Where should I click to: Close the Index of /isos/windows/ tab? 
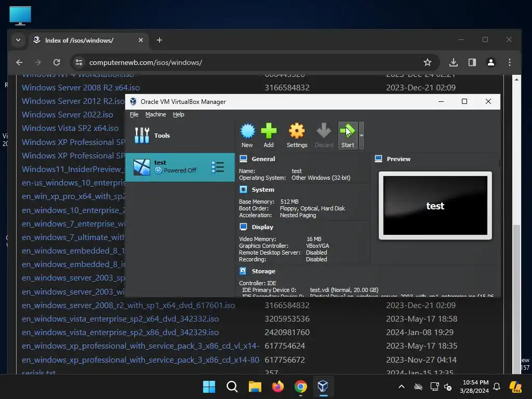pos(141,40)
